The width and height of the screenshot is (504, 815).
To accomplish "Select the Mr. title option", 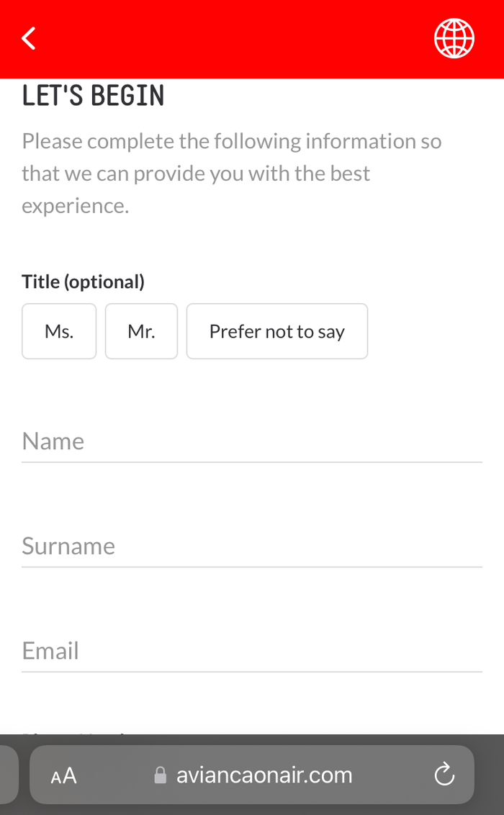I will (x=141, y=331).
